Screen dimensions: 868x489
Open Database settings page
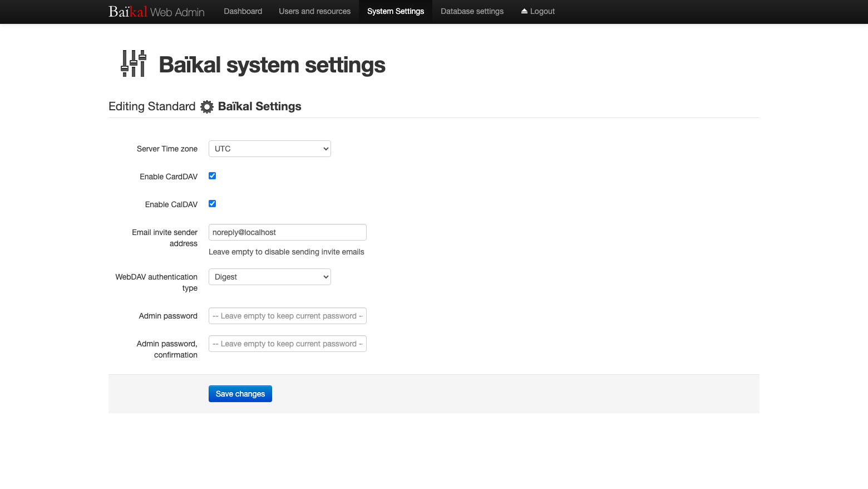click(472, 11)
